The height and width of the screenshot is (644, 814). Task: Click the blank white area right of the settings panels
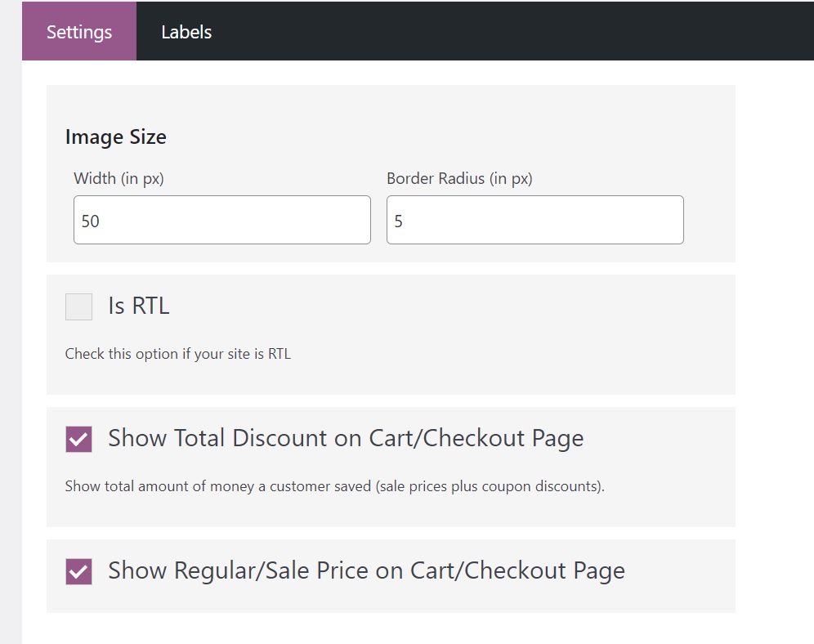(775, 327)
